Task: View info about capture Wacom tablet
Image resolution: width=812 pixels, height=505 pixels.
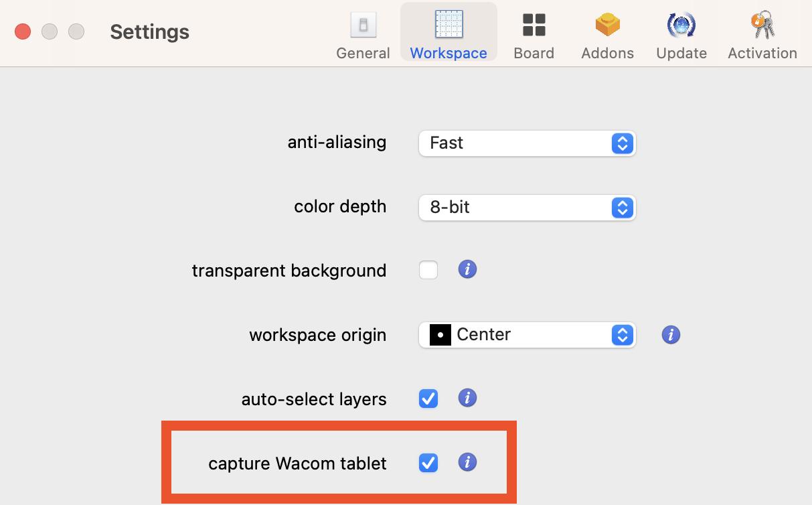Action: pyautogui.click(x=467, y=462)
